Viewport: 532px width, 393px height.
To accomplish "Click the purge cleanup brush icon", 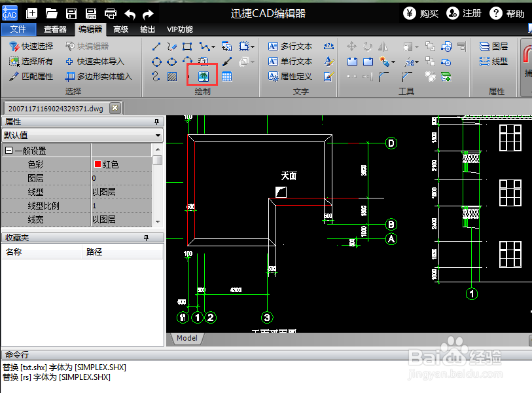I will [x=384, y=62].
